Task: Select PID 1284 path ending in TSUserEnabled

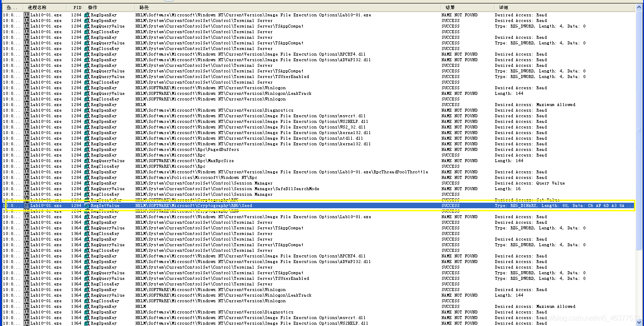Action: coord(222,77)
